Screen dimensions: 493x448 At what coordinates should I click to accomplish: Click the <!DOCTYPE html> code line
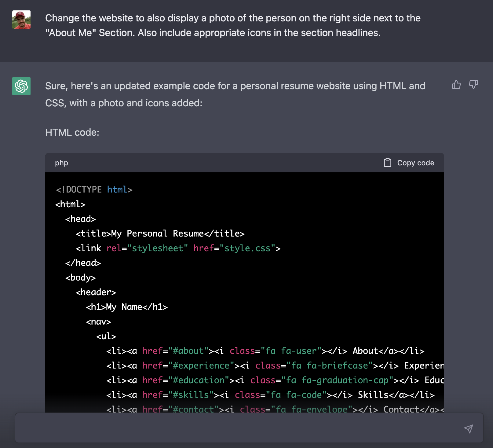tap(94, 189)
